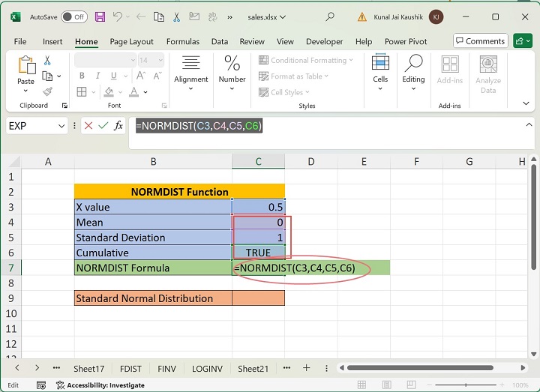Add a new sheet with plus icon

[x=306, y=368]
